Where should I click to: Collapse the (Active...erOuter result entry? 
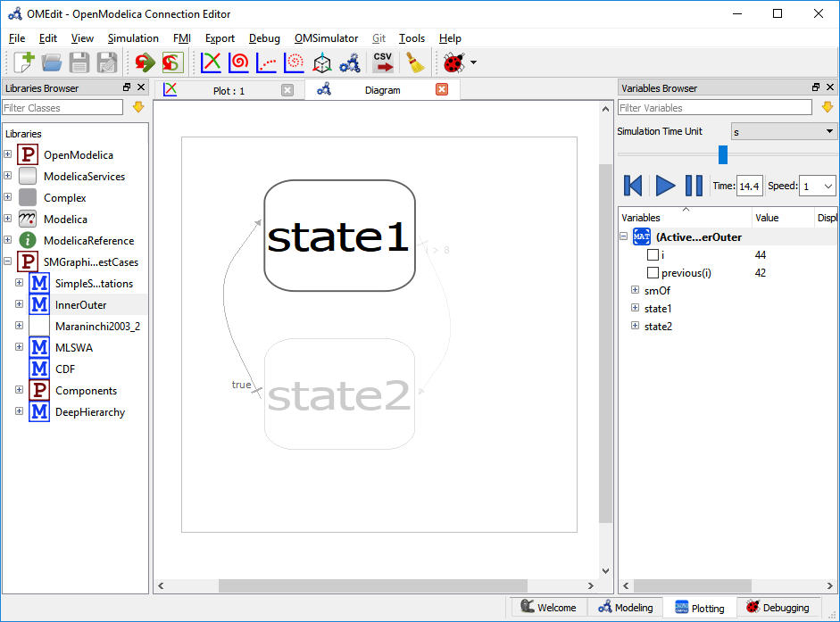point(622,236)
